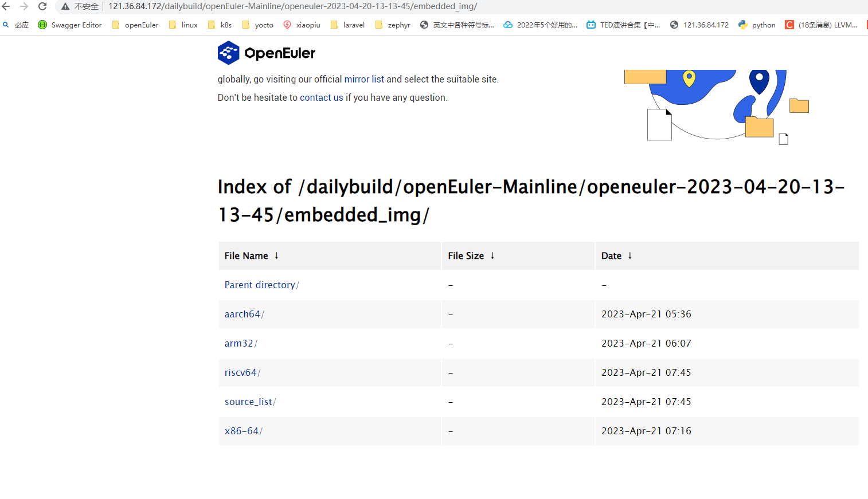Sort by File Size column arrow

[x=492, y=256]
